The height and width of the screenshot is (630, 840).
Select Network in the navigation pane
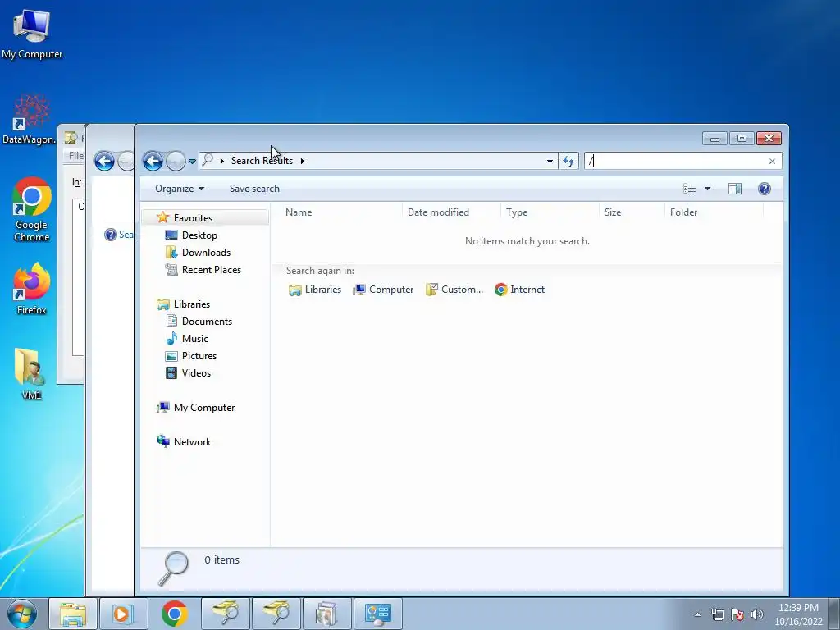192,442
